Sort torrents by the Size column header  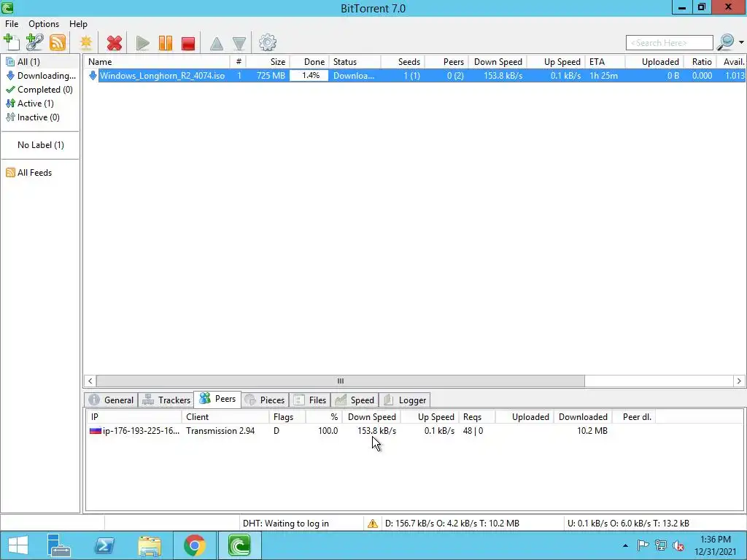coord(267,62)
